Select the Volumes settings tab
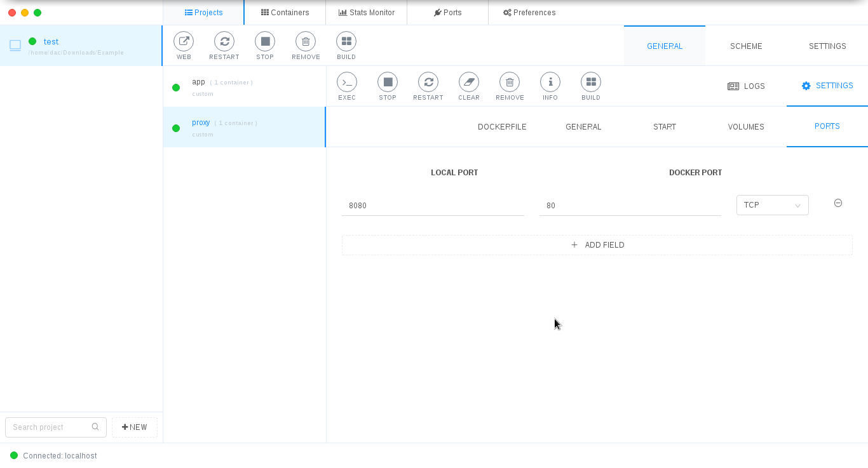Viewport: 868px width, 468px height. pyautogui.click(x=746, y=127)
